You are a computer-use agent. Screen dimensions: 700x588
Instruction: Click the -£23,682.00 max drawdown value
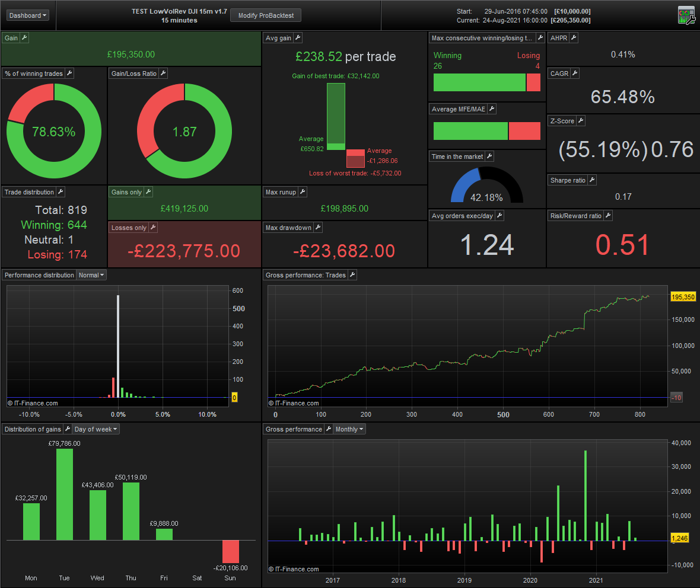coord(344,251)
